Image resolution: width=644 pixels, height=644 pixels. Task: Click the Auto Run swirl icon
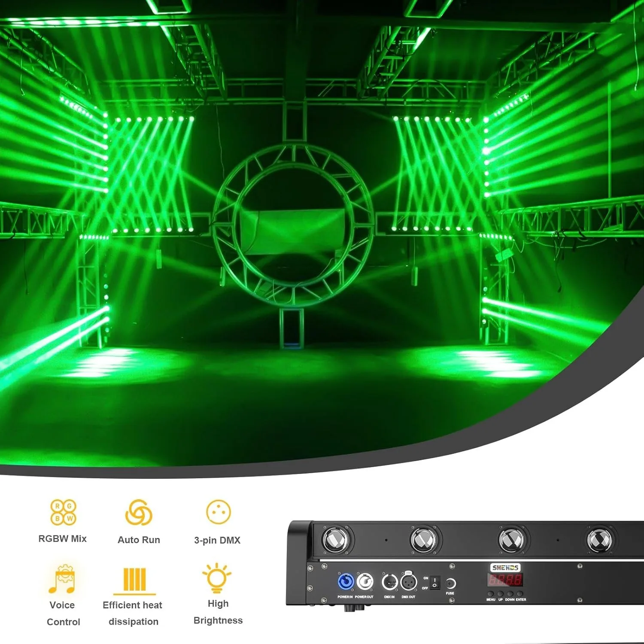click(x=139, y=512)
